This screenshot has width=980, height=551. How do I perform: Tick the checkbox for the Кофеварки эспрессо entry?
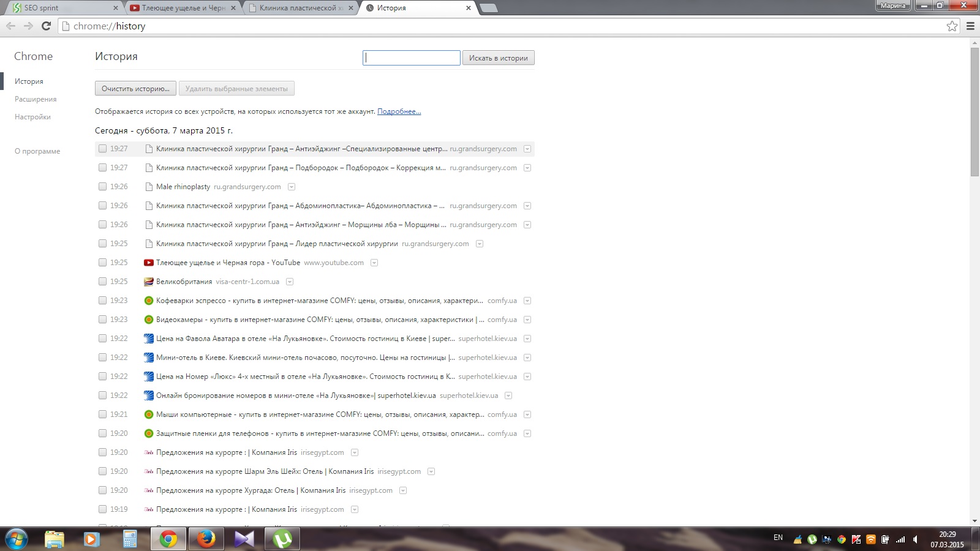tap(102, 301)
